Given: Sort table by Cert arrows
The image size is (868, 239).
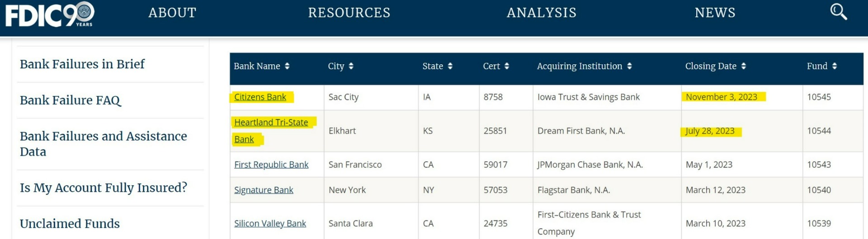Looking at the screenshot, I should (507, 66).
